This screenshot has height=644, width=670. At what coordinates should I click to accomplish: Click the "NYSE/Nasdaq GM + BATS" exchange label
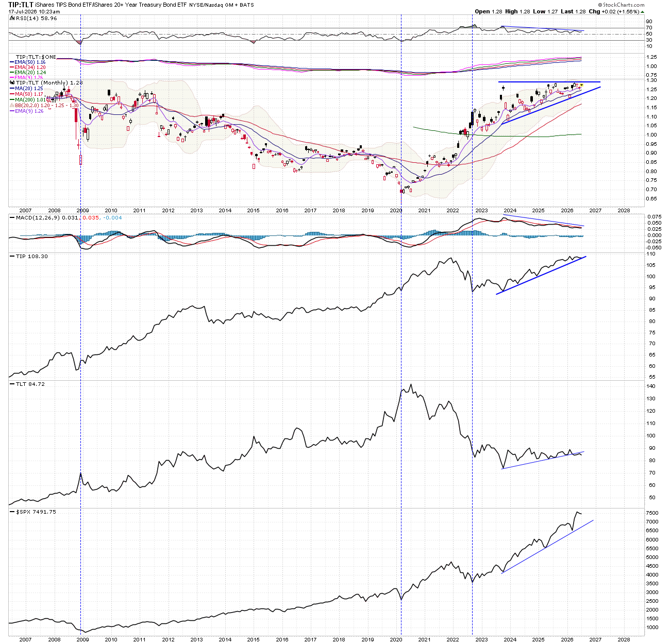[x=222, y=5]
